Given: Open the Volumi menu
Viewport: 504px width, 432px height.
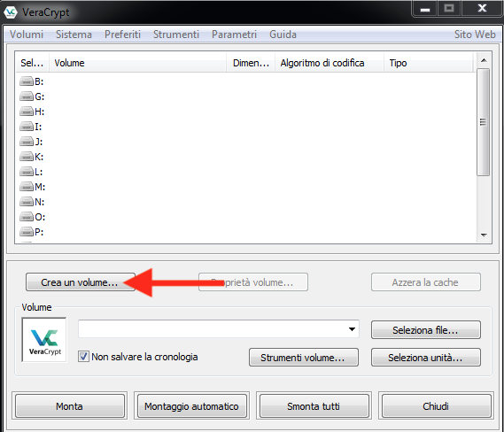Looking at the screenshot, I should point(27,35).
